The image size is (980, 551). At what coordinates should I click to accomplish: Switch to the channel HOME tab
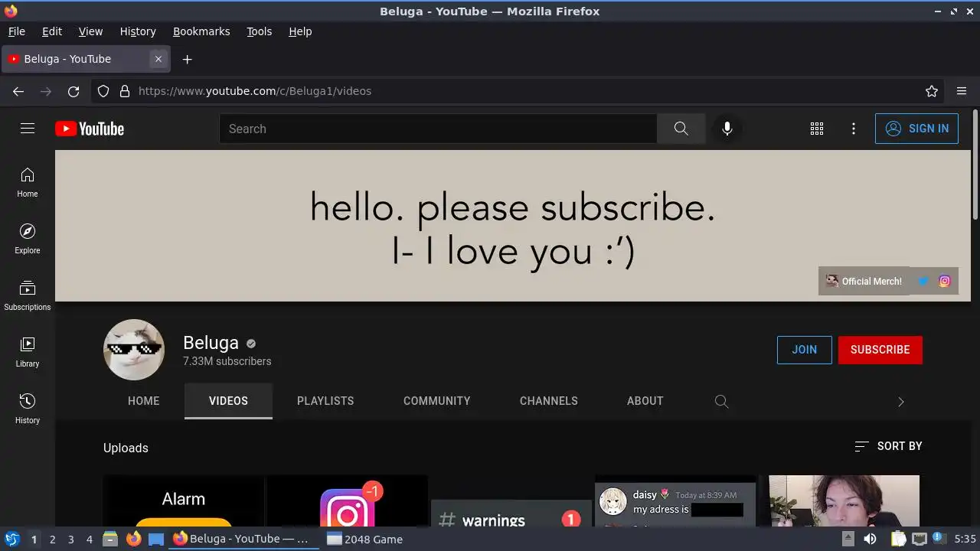click(144, 401)
